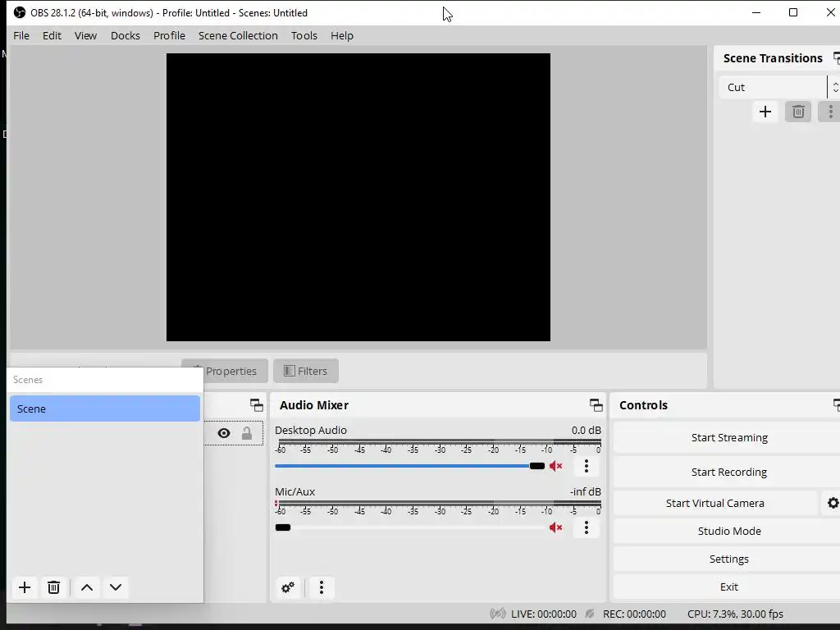Screen dimensions: 840x630
Task: Open the File menu
Action: [x=21, y=35]
